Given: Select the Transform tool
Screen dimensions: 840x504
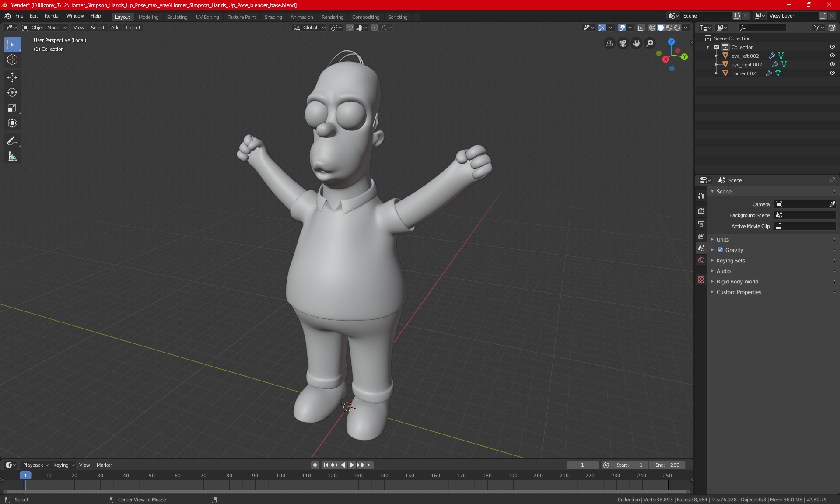Looking at the screenshot, I should coord(12,123).
